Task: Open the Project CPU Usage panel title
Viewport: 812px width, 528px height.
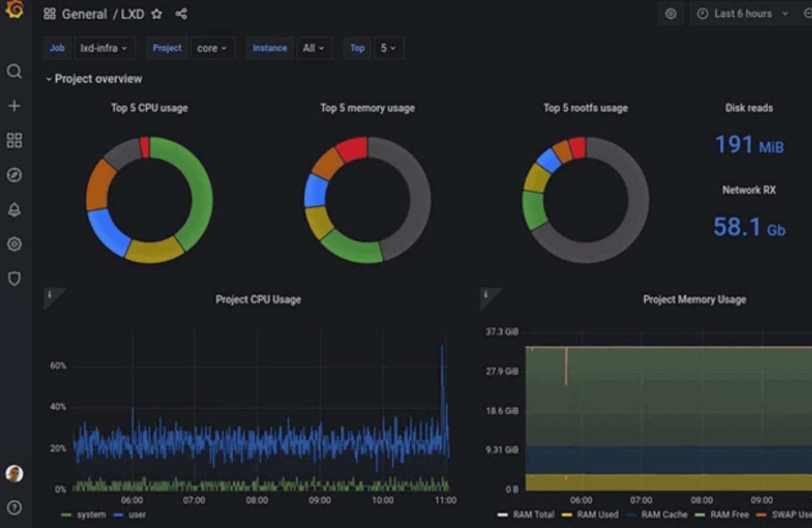Action: click(259, 300)
